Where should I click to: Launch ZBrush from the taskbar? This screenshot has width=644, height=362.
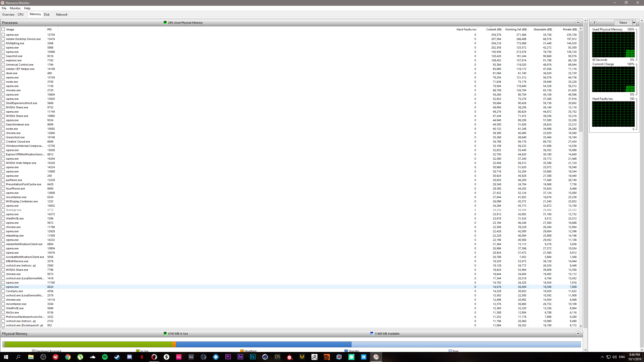314,357
